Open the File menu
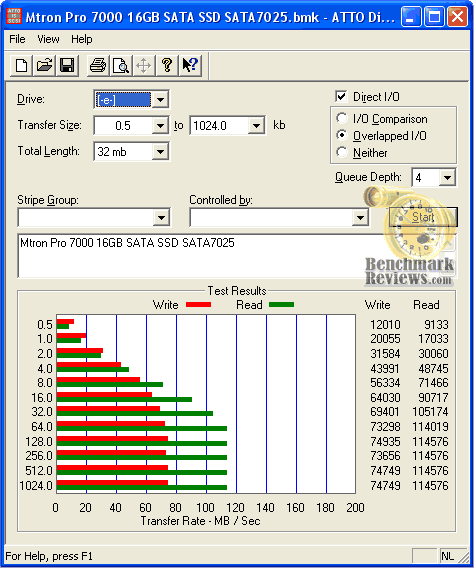 [17, 39]
